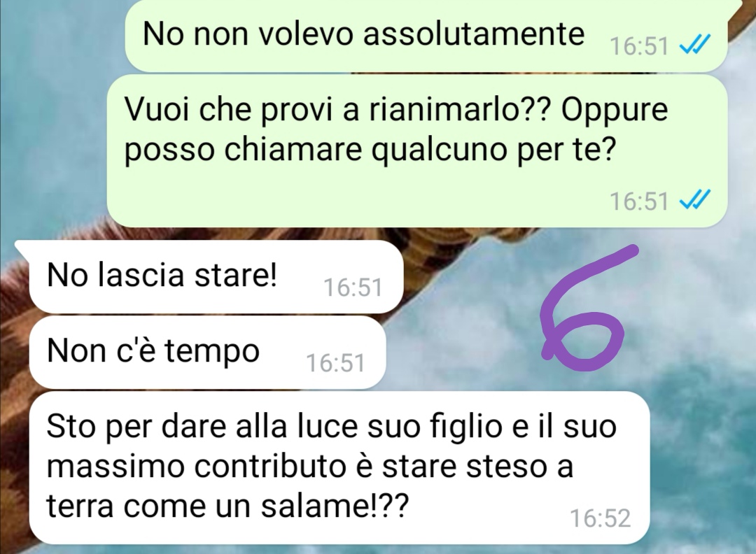Select the "No lascia stare!" message bubble

pos(216,277)
